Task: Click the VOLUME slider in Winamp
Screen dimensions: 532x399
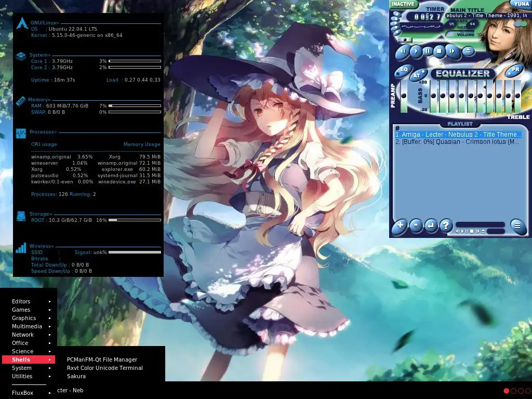Action: (460, 34)
